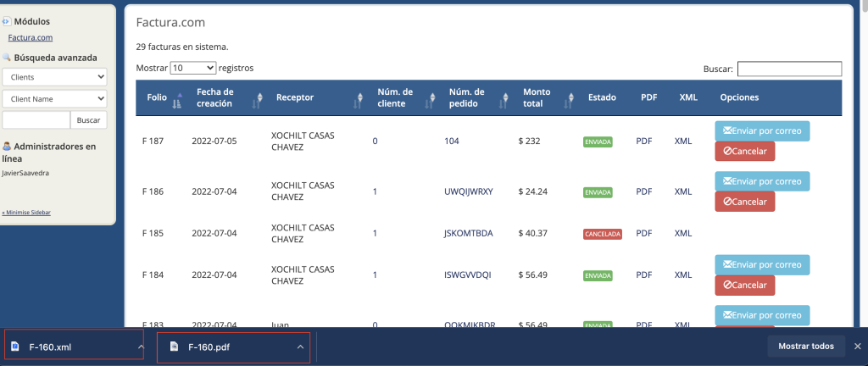Viewport: 868px width, 366px height.
Task: Click Mostrar todos downloads button
Action: point(806,347)
